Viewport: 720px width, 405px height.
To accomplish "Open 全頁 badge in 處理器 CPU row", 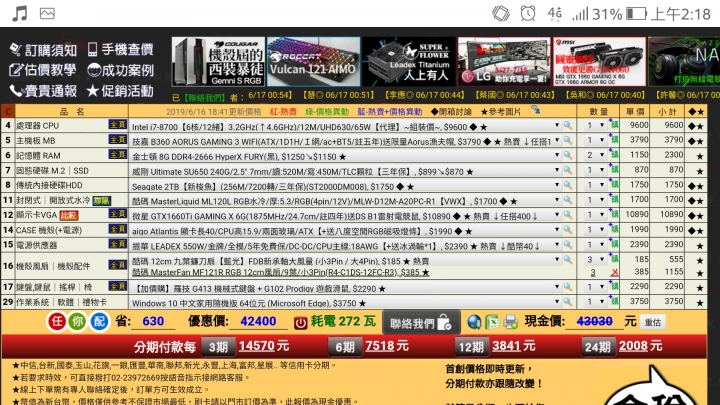I will (118, 124).
